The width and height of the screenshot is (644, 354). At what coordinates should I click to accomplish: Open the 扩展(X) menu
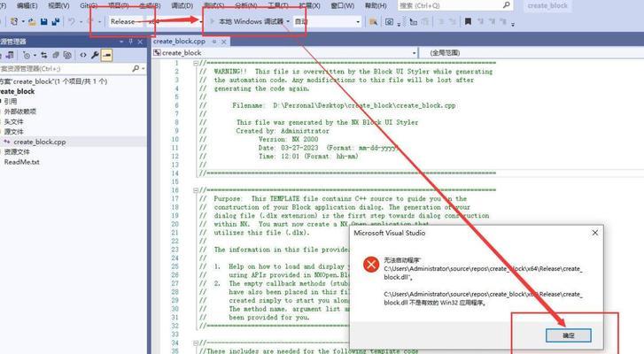coord(309,5)
